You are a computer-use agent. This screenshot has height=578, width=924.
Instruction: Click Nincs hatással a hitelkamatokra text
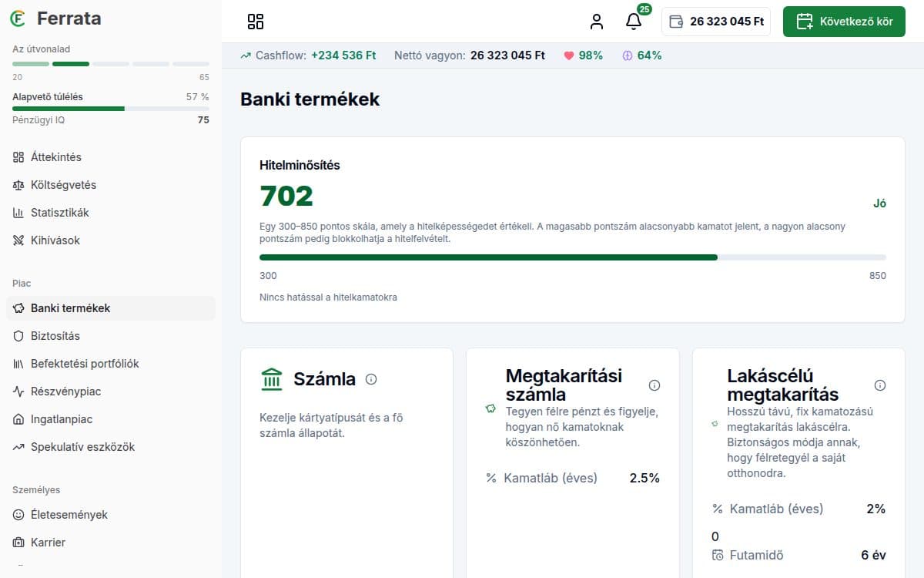tap(329, 297)
